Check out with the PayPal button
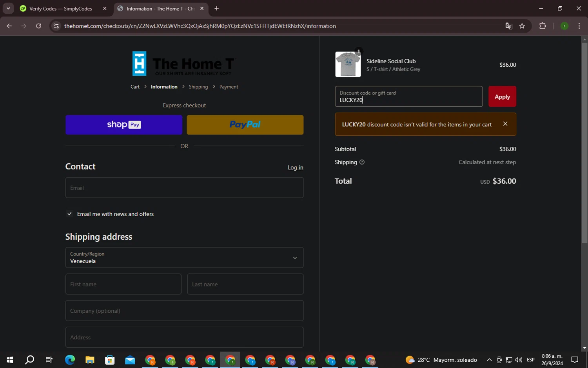 click(245, 125)
